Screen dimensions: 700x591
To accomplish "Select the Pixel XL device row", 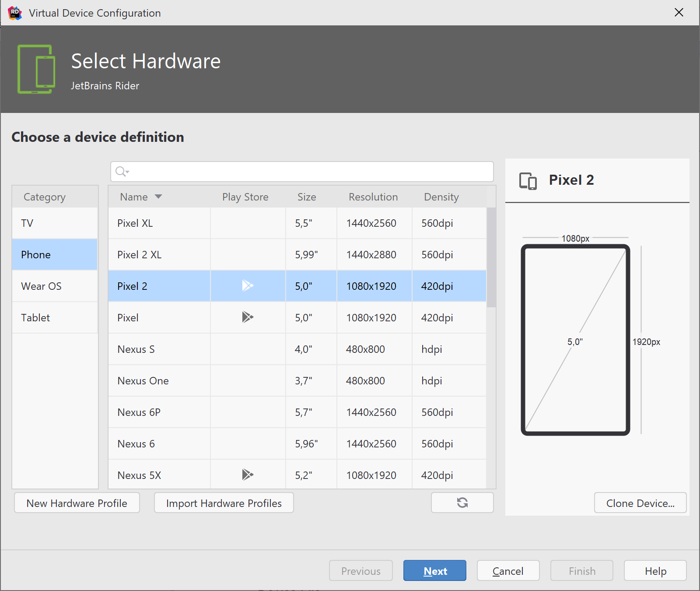I will (297, 223).
